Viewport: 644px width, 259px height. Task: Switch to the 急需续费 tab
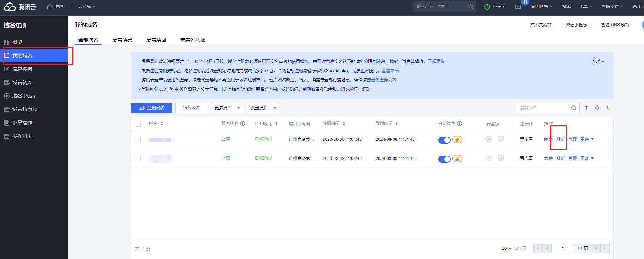[x=122, y=40]
